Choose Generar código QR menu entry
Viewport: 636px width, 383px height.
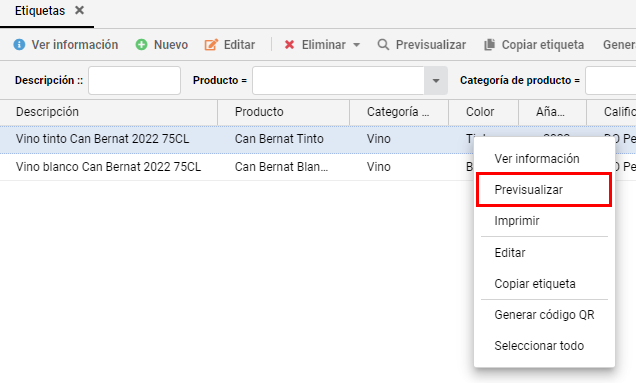click(x=544, y=315)
